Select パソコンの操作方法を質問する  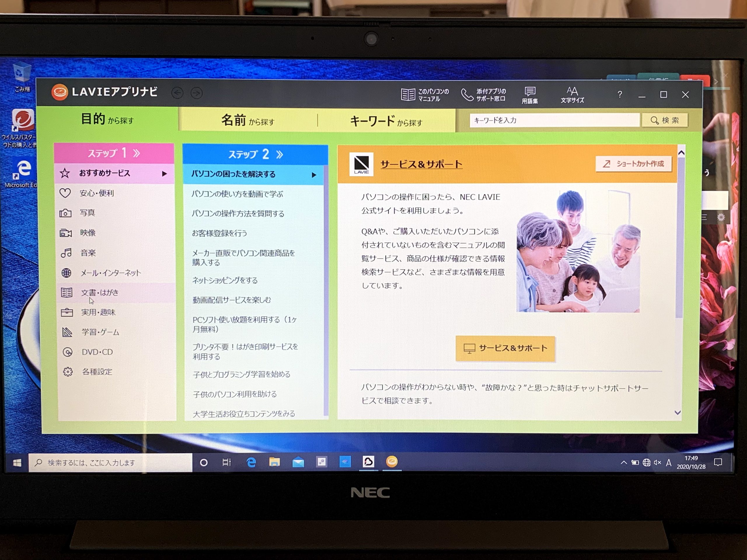point(253,213)
